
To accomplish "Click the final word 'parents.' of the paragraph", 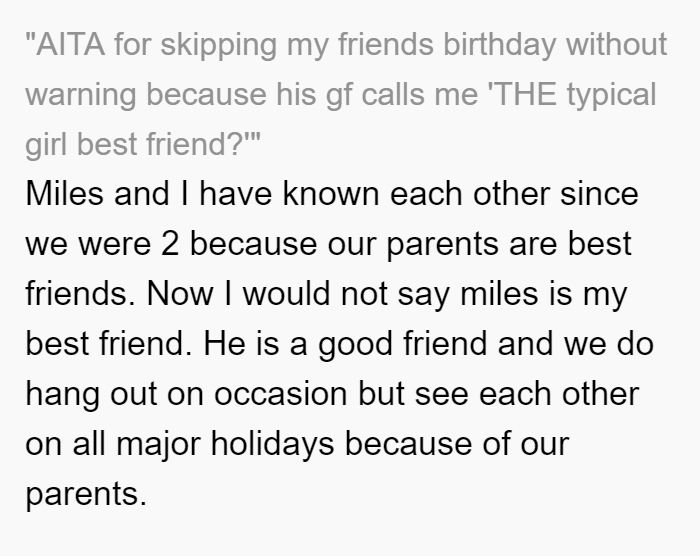I will point(86,495).
